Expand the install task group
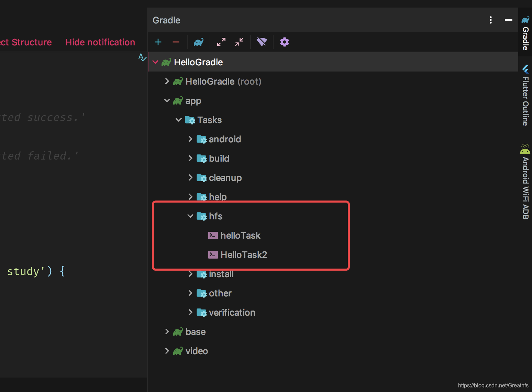 190,274
